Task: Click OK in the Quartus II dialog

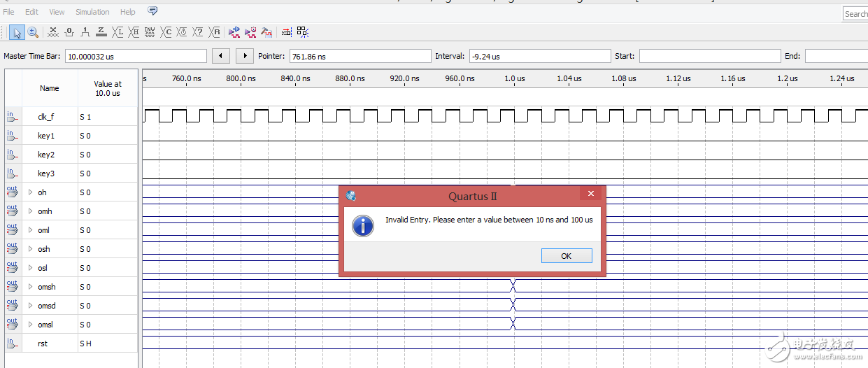Action: point(567,256)
